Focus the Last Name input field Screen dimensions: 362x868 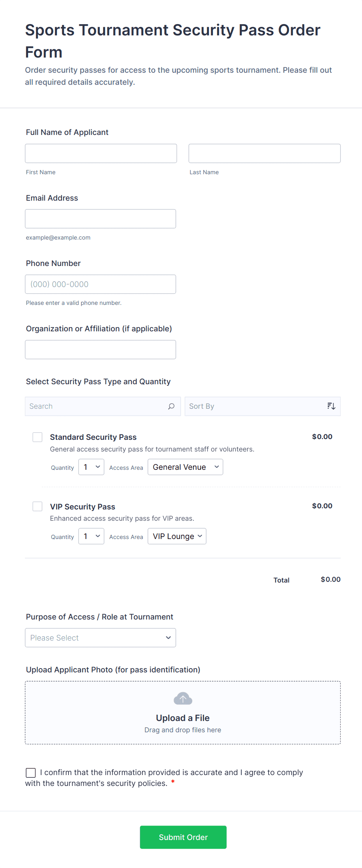(x=264, y=154)
